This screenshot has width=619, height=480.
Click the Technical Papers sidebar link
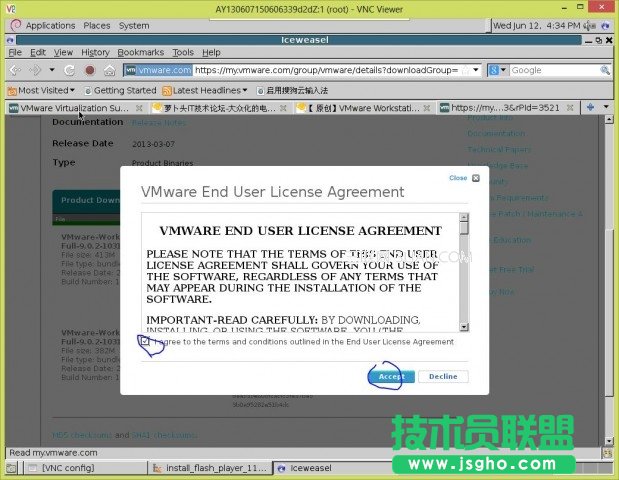499,149
